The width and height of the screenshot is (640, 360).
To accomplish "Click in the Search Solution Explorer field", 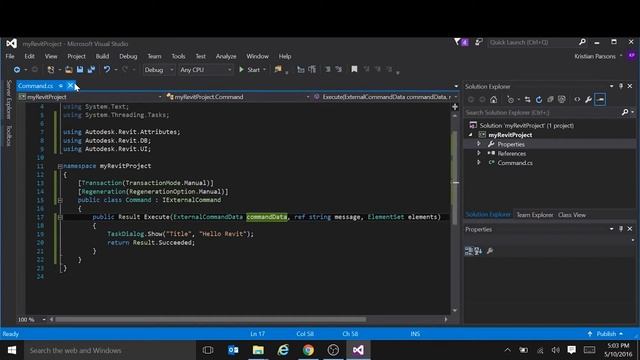I will pyautogui.click(x=543, y=113).
